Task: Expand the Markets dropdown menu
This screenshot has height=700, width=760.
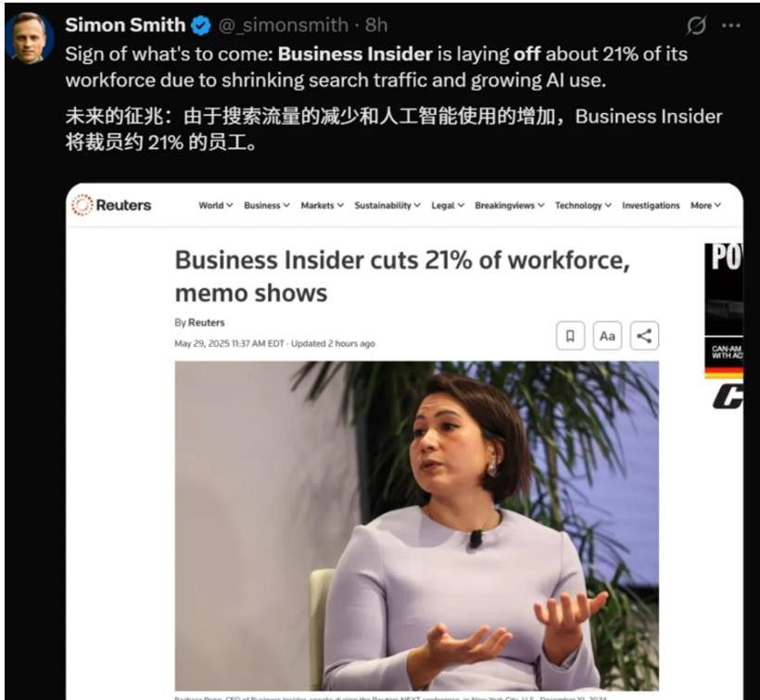Action: [x=323, y=206]
